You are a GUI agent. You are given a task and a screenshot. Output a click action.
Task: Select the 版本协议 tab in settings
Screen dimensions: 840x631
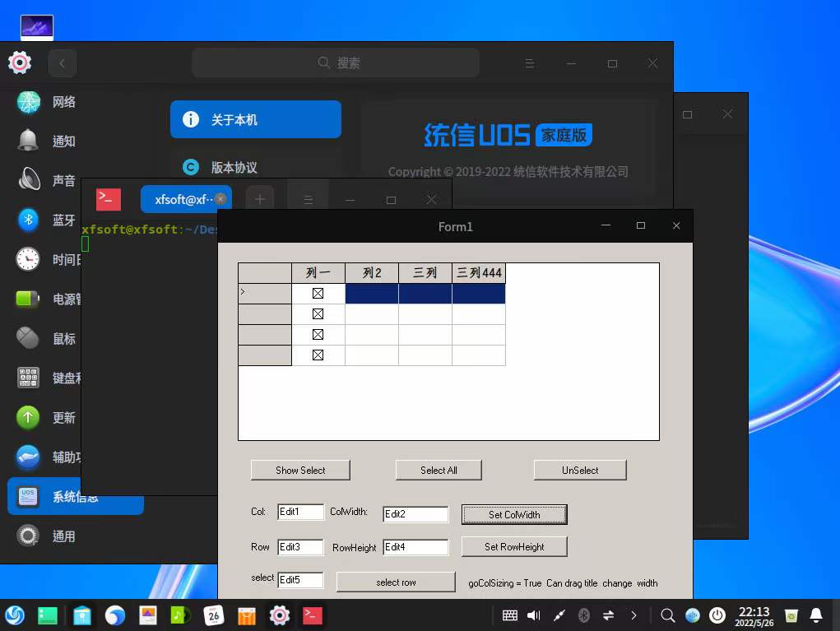[x=256, y=167]
